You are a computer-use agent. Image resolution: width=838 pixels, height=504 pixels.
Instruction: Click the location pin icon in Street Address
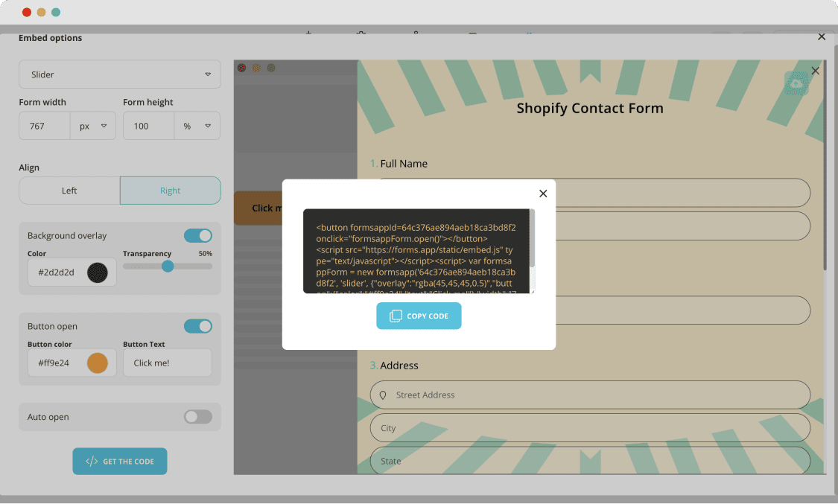383,395
